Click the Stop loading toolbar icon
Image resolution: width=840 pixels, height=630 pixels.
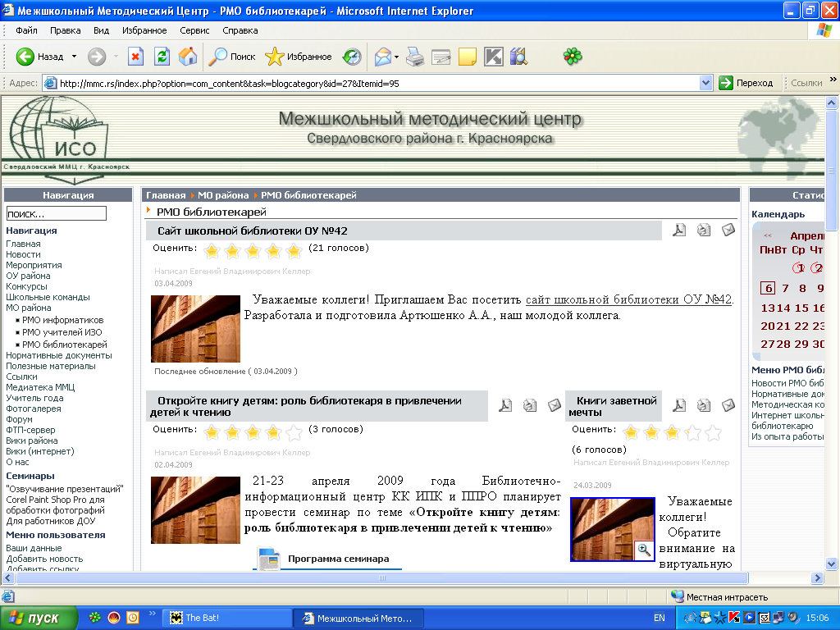[136, 57]
